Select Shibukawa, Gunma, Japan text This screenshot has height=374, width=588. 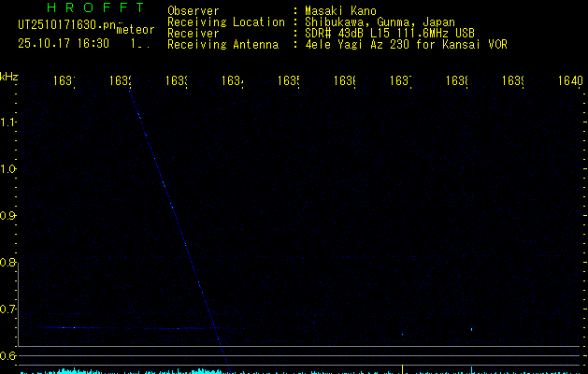click(x=380, y=22)
